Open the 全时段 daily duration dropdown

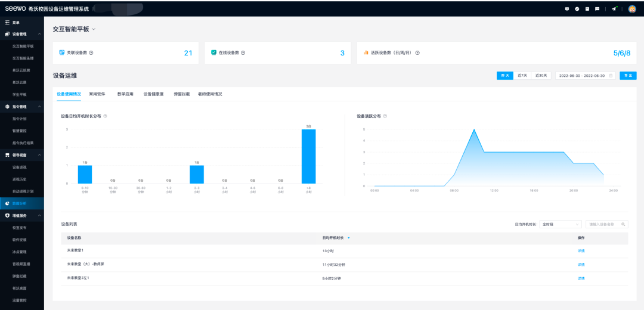pyautogui.click(x=560, y=224)
